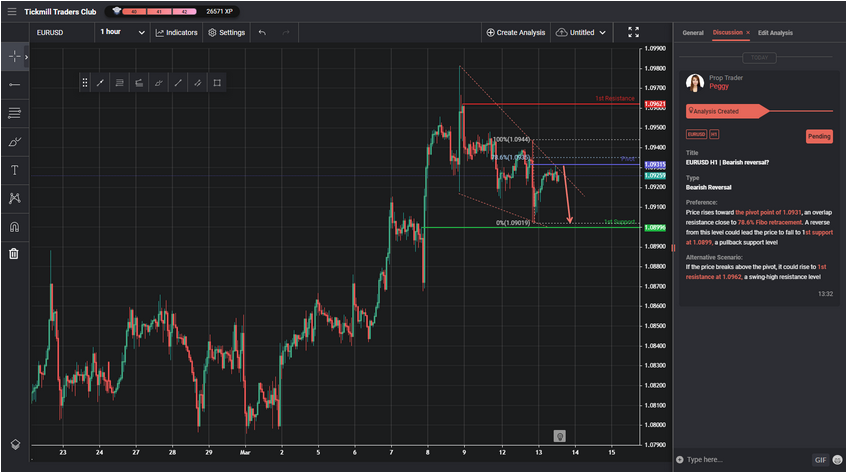Click the message input Type here field
Screen dimensions: 846x472
coord(746,460)
